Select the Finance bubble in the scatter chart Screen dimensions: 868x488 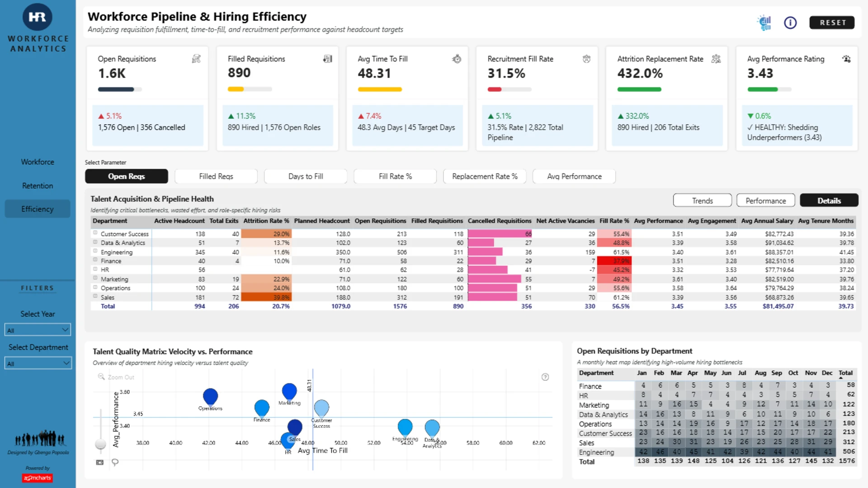pyautogui.click(x=262, y=408)
